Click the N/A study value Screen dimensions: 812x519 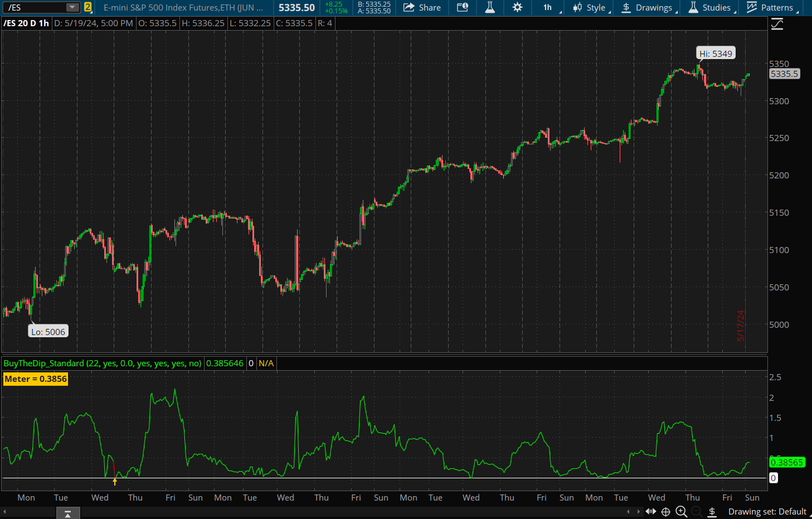click(266, 363)
